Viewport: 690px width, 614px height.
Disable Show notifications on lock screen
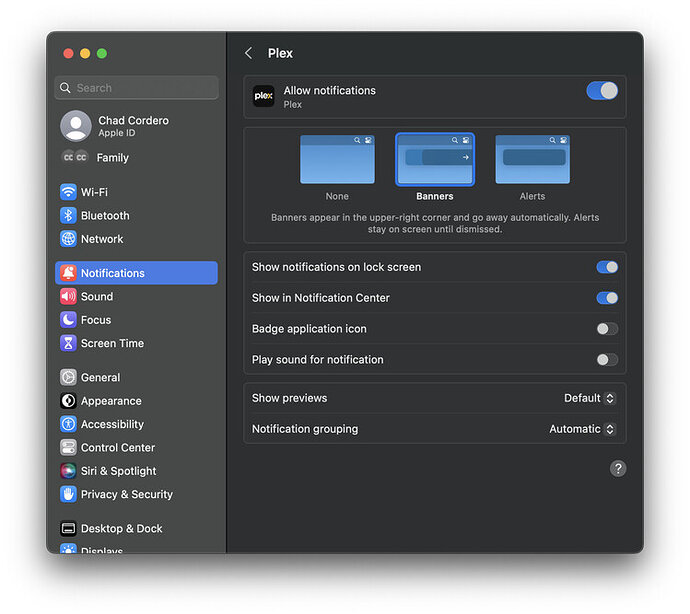point(607,267)
